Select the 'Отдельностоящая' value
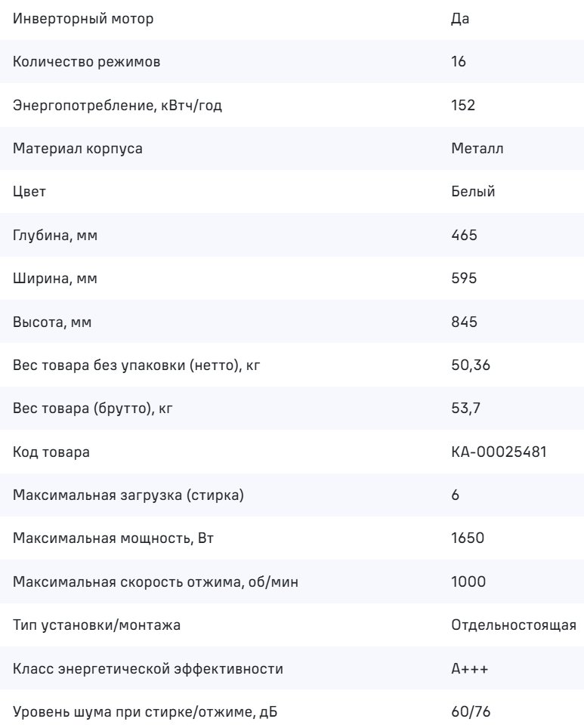This screenshot has width=584, height=728. pyautogui.click(x=514, y=626)
